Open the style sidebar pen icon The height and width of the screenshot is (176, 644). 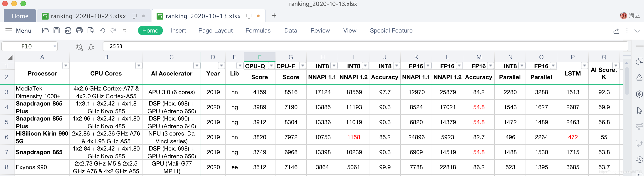pos(639,78)
